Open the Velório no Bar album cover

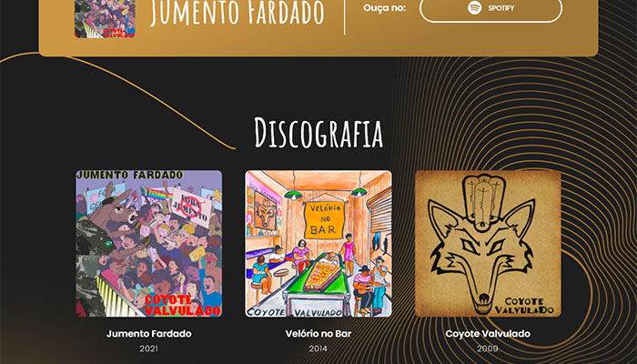tap(318, 243)
